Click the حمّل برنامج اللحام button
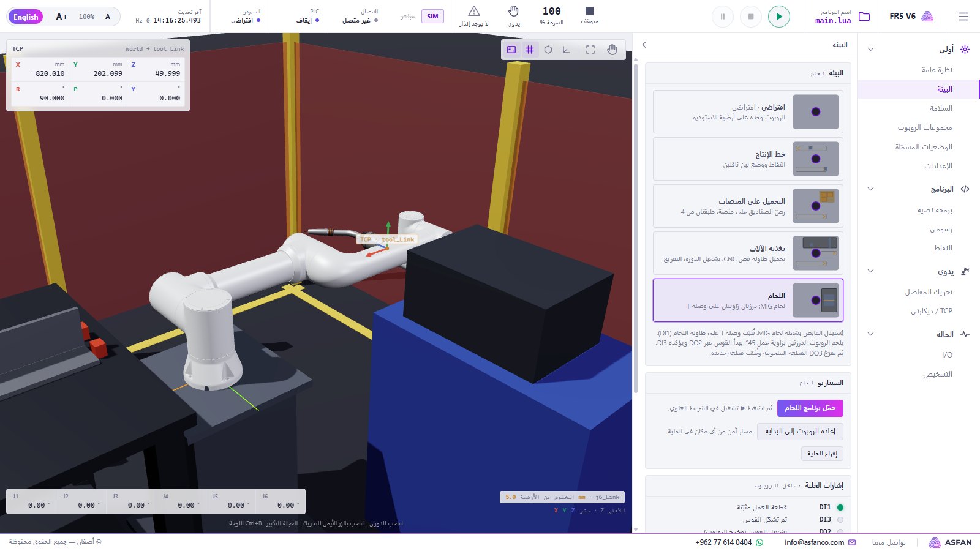The width and height of the screenshot is (980, 551). (x=810, y=408)
